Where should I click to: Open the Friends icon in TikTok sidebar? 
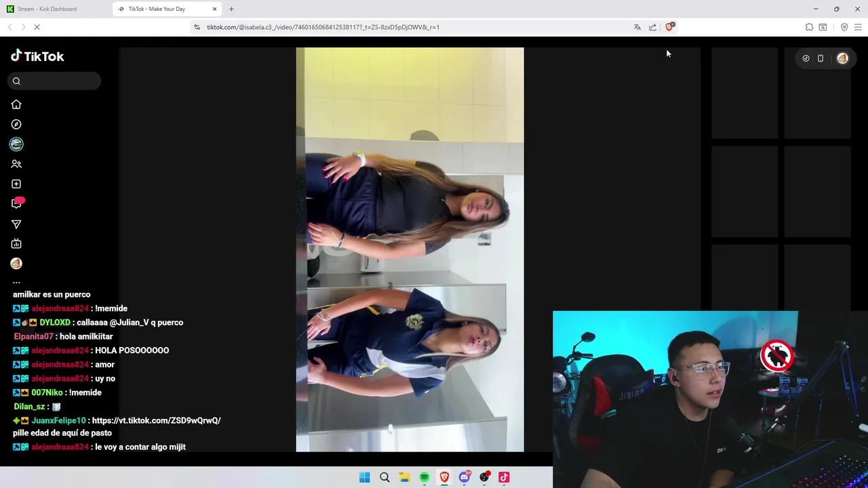point(16,164)
